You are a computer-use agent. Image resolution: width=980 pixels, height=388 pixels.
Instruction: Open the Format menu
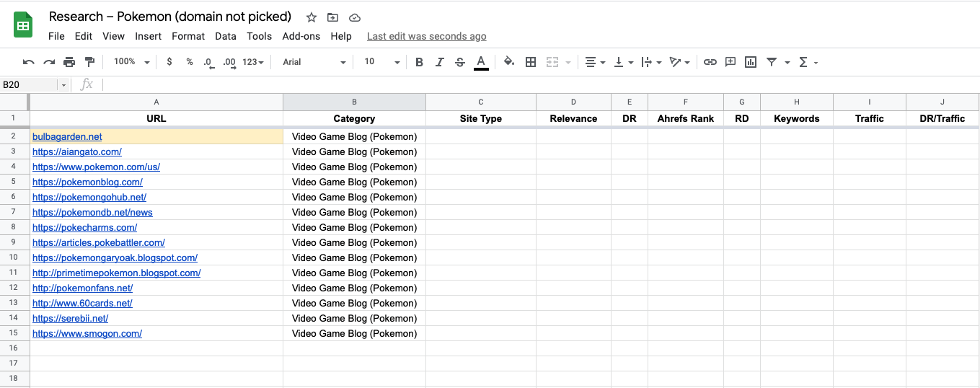pos(188,36)
